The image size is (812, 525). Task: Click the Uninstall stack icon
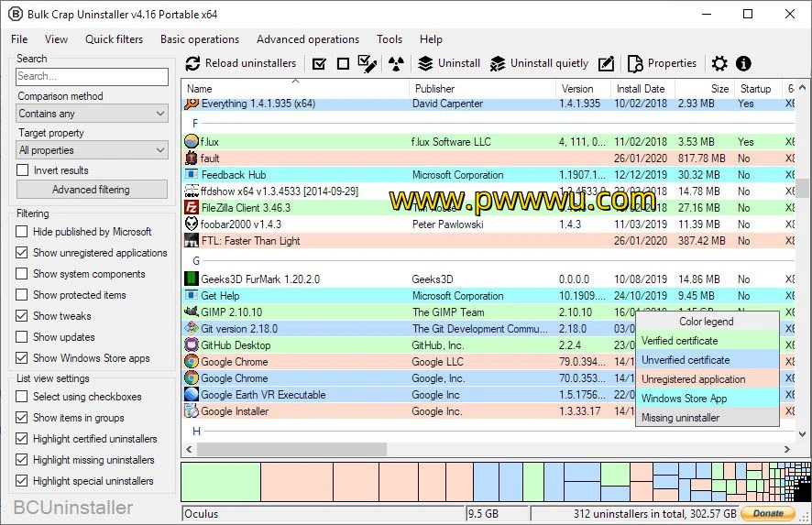[x=425, y=64]
